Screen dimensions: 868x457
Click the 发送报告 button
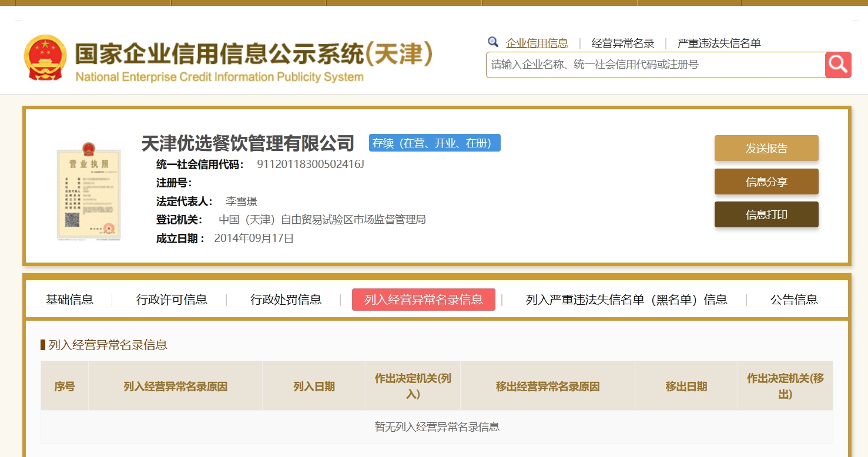(x=766, y=148)
